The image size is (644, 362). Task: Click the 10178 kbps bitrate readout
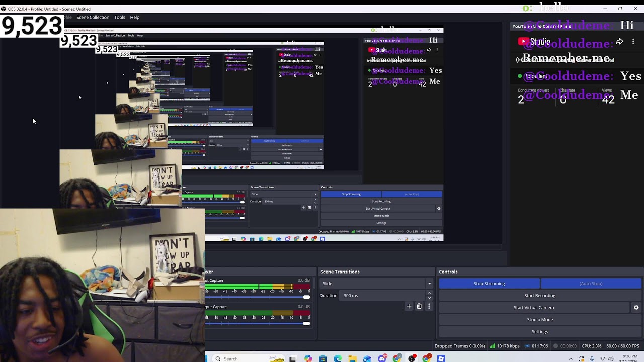click(508, 346)
